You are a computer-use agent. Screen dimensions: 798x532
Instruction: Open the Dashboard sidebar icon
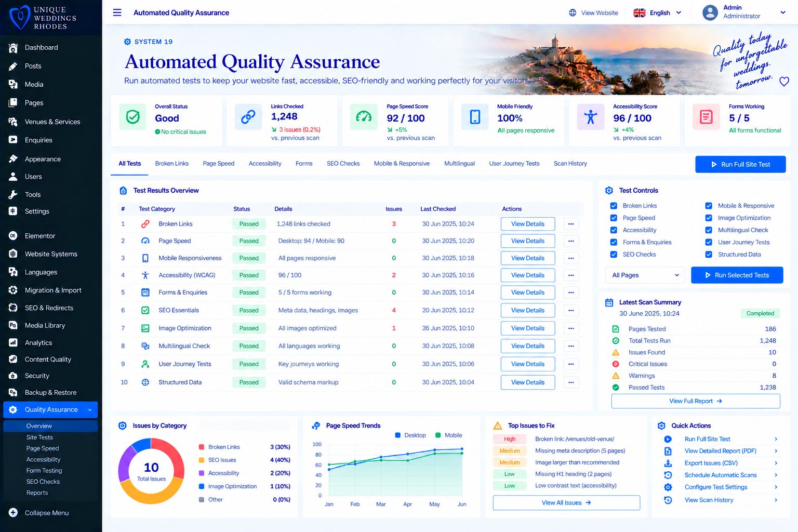pyautogui.click(x=14, y=48)
